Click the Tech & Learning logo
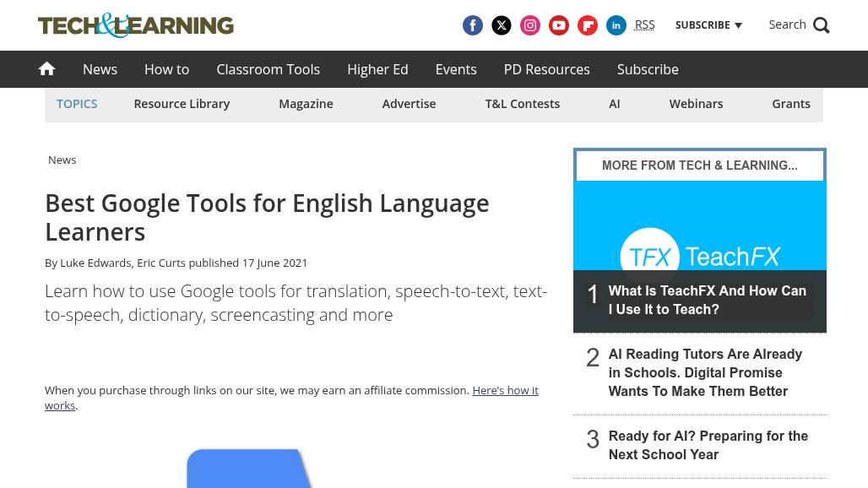This screenshot has height=488, width=868. coord(136,25)
